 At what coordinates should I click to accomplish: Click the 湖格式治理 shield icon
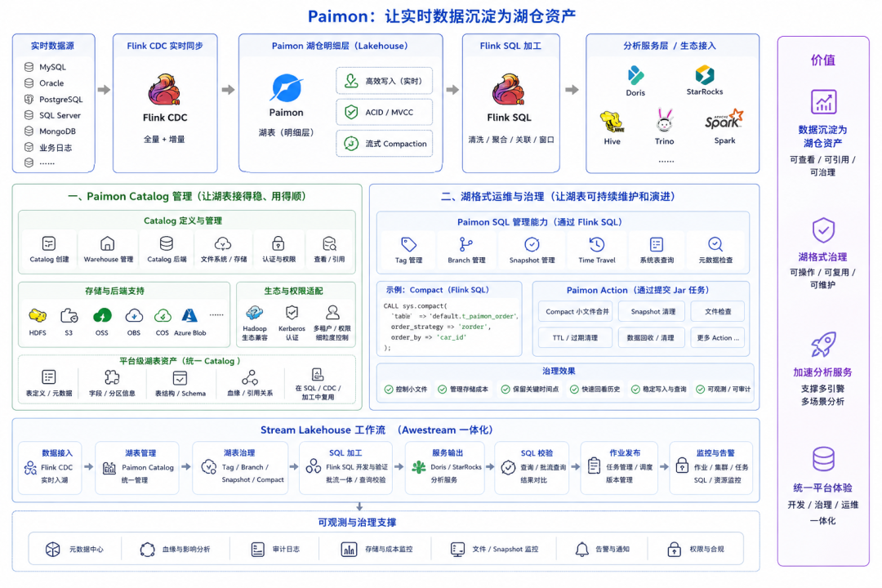coord(823,230)
